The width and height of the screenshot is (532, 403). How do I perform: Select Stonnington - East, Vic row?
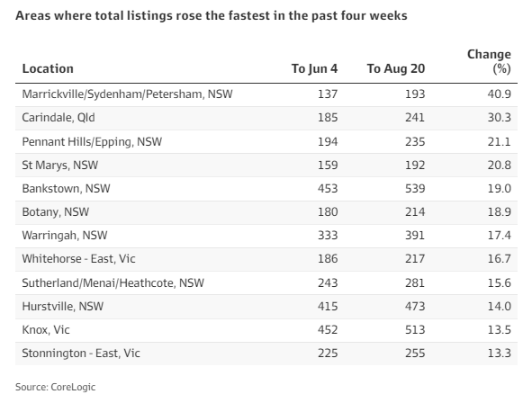tap(266, 354)
